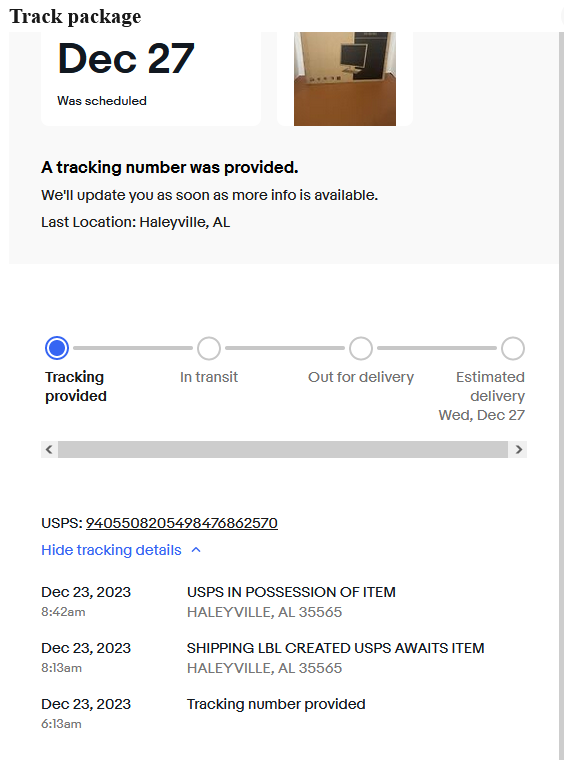The image size is (564, 760).
Task: Click the Last Location Haleyville, AL text
Action: coord(136,222)
